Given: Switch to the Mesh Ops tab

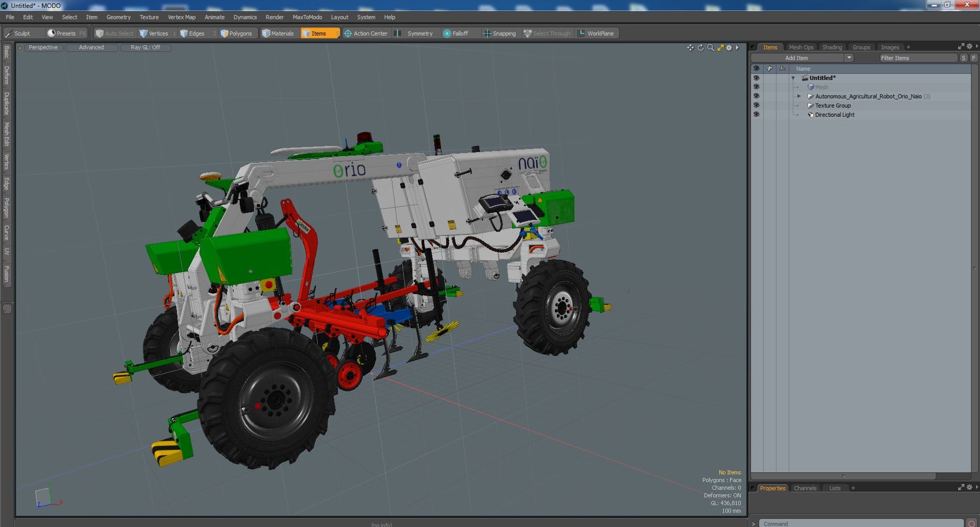Looking at the screenshot, I should (801, 47).
